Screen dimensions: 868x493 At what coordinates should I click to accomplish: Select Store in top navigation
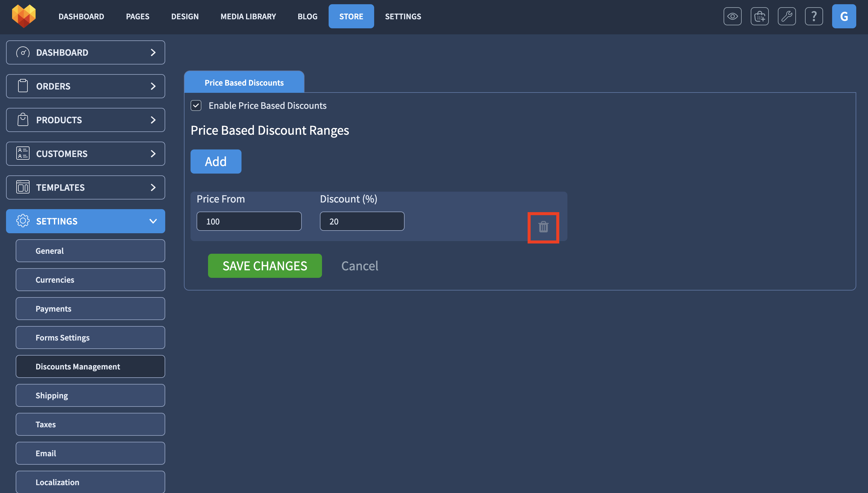[x=351, y=16]
